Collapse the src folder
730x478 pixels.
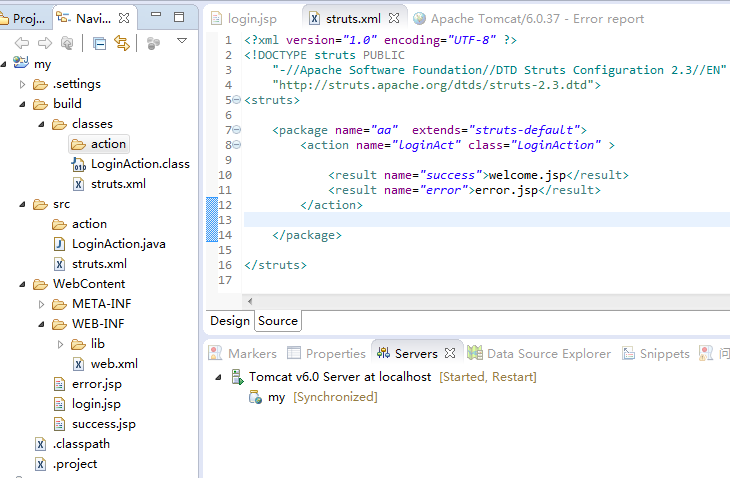point(22,204)
